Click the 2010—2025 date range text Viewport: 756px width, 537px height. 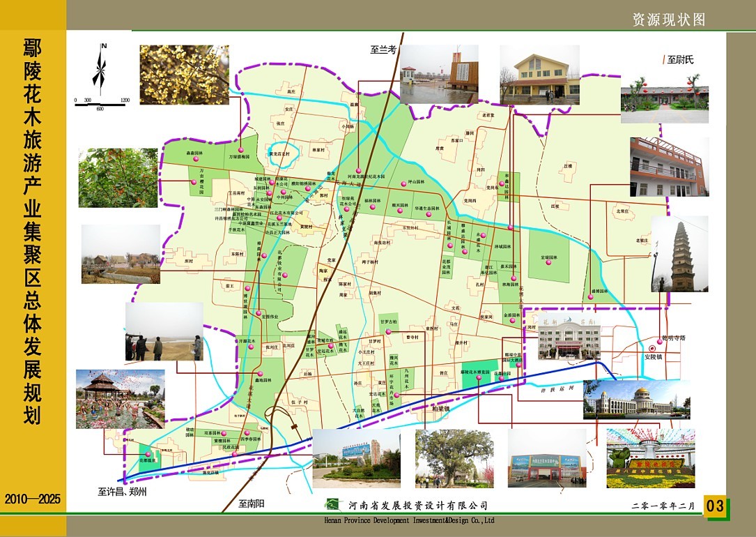tap(33, 499)
